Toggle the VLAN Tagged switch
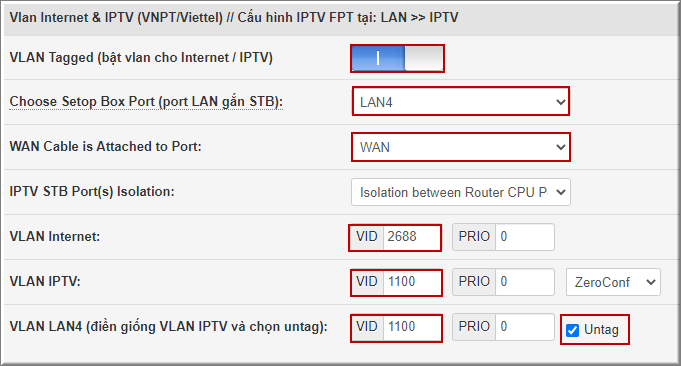Screen dimensions: 681x366 point(397,58)
